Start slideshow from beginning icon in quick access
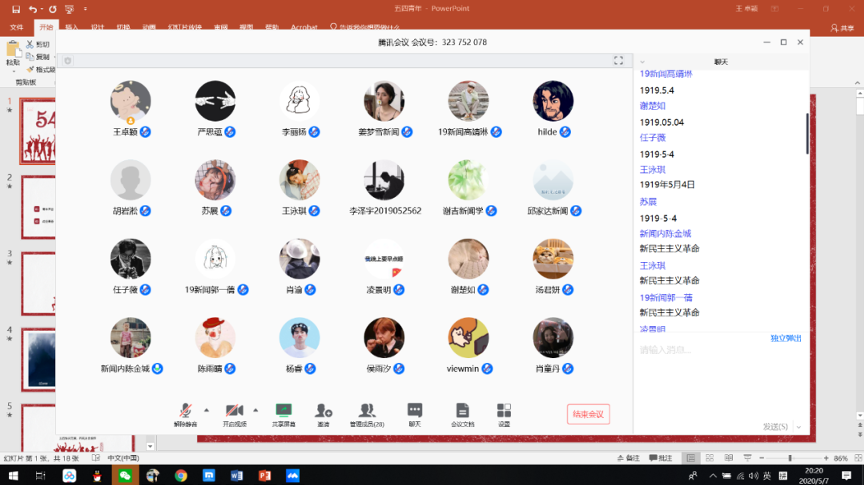 pos(69,9)
